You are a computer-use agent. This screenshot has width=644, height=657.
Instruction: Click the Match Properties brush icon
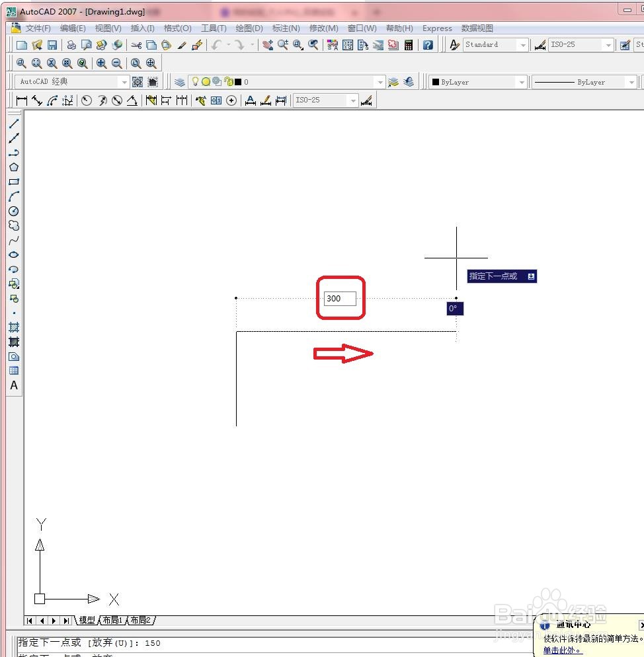pos(182,45)
